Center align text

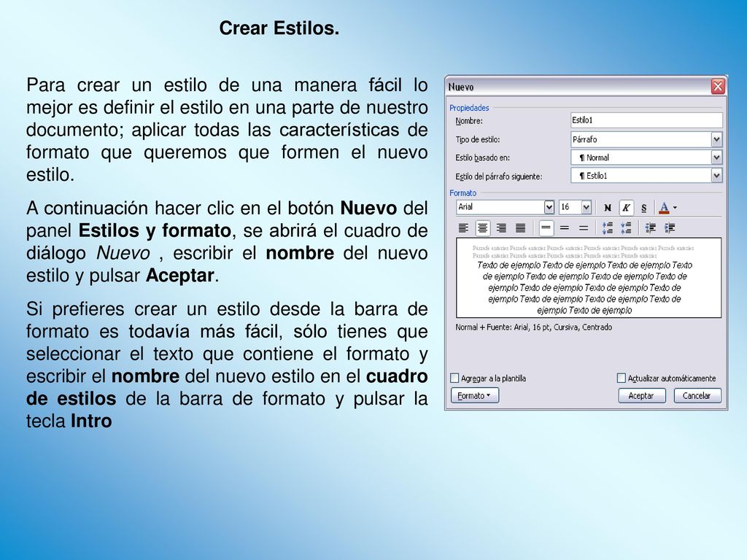(x=483, y=228)
